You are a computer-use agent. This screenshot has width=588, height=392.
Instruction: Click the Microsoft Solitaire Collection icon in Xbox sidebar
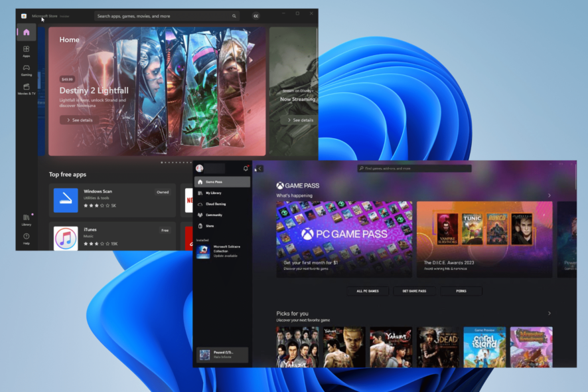(203, 251)
